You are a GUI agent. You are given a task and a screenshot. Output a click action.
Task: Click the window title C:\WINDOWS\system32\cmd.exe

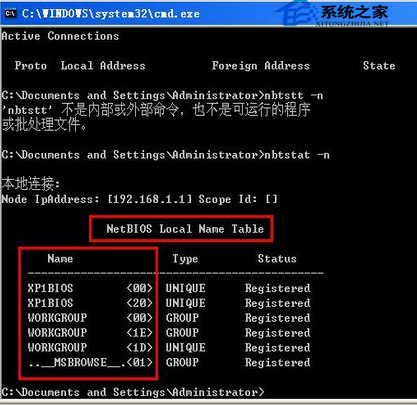(x=111, y=14)
